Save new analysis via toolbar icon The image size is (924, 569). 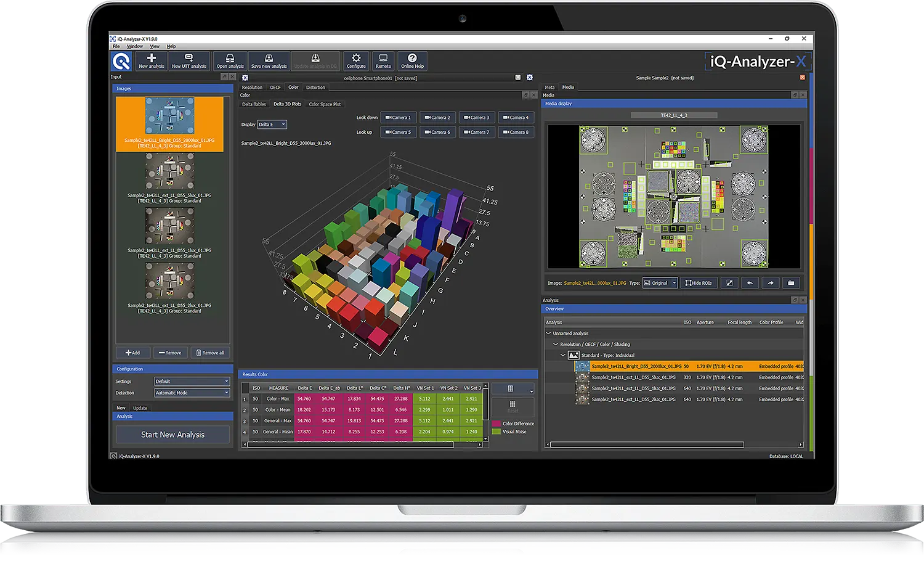269,61
